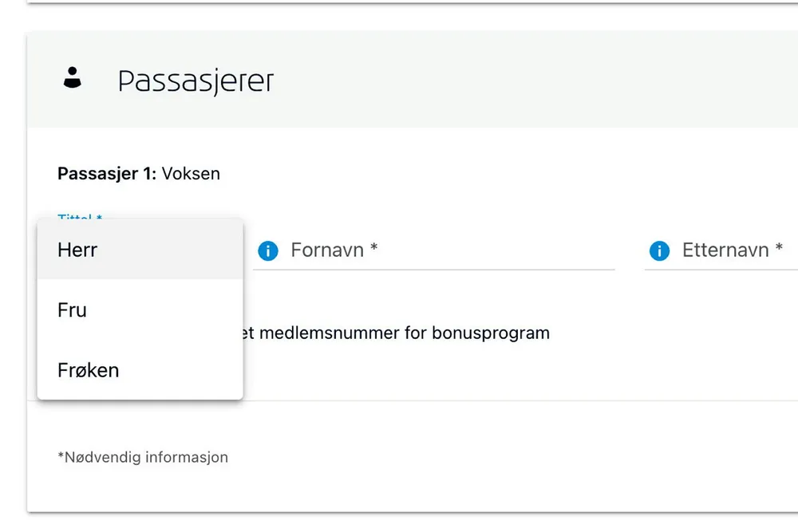Click the info icon beside Fornavn
The height and width of the screenshot is (532, 798).
(268, 251)
